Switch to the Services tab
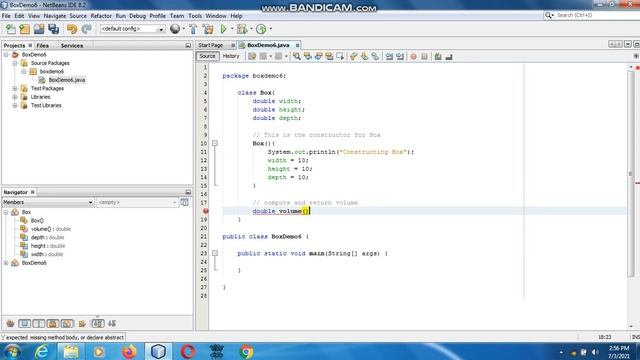 click(x=72, y=46)
